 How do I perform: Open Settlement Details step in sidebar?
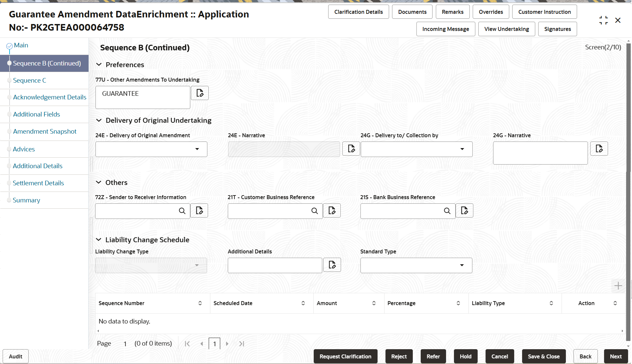[38, 183]
